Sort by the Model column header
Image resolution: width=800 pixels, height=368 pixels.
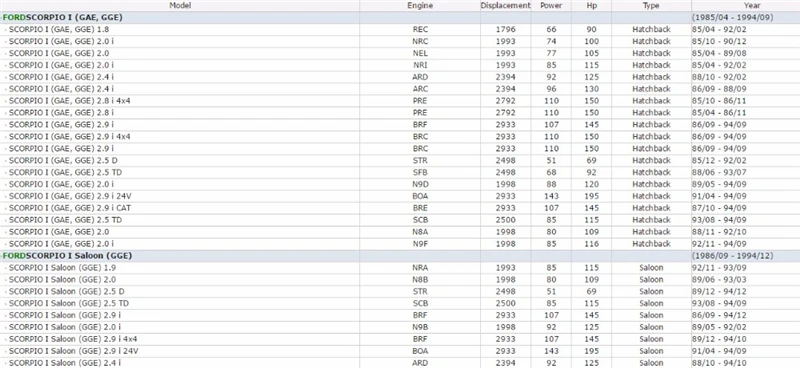tap(180, 6)
